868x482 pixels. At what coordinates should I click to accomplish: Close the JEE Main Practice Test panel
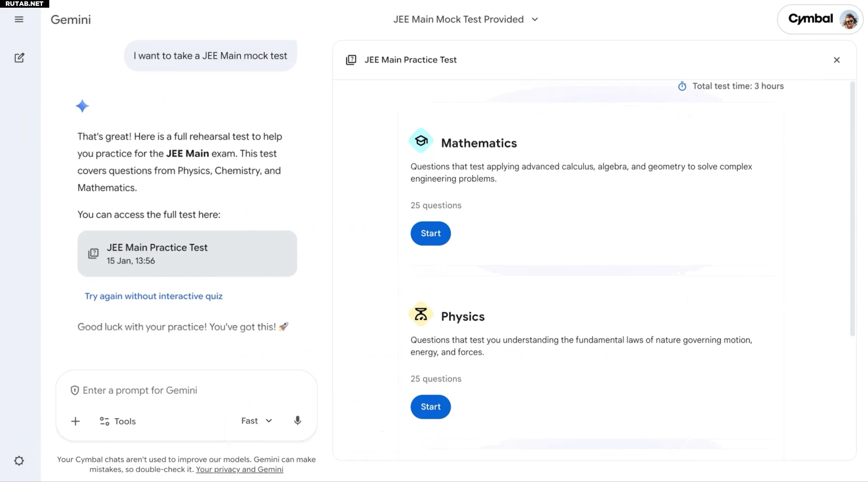(x=837, y=60)
